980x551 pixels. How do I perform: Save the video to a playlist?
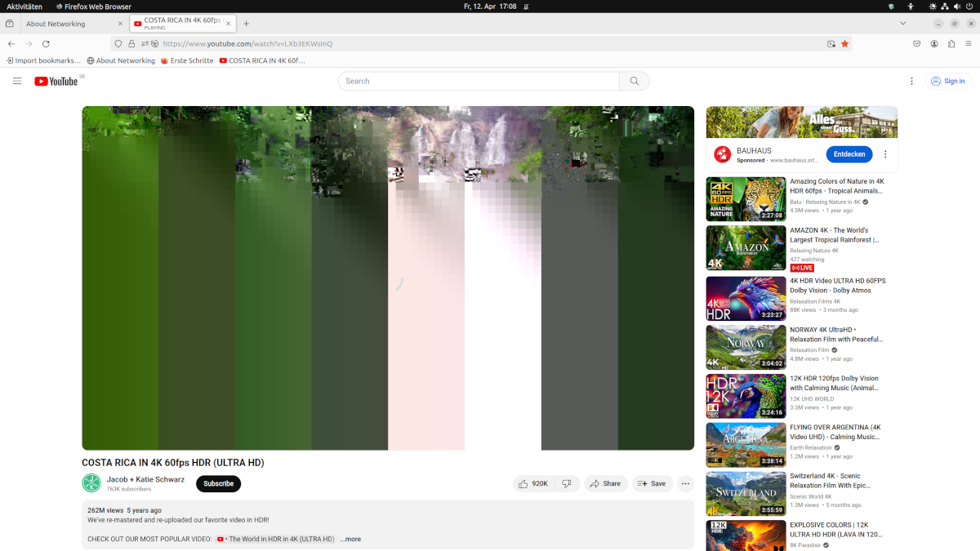(x=652, y=484)
